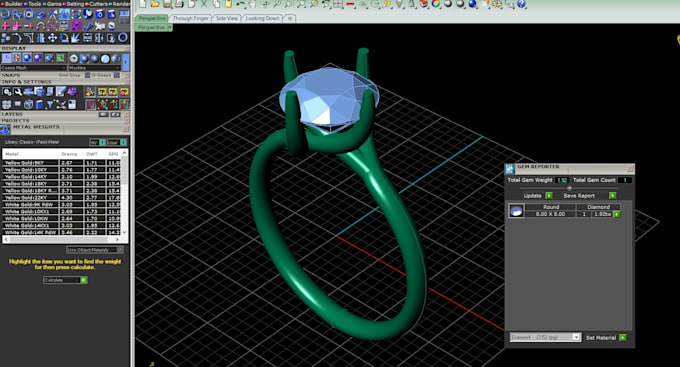Toggle the O-Snaps checkbox
Screen dimensions: 680x367
(x=116, y=75)
